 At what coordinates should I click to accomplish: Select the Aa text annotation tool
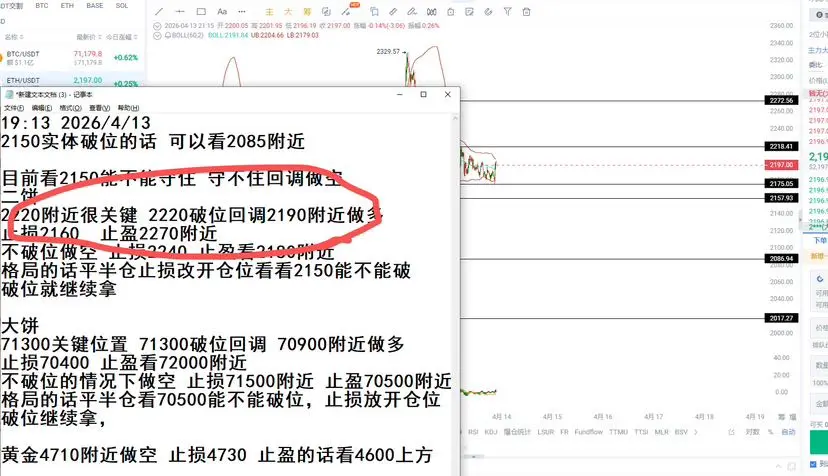222,12
